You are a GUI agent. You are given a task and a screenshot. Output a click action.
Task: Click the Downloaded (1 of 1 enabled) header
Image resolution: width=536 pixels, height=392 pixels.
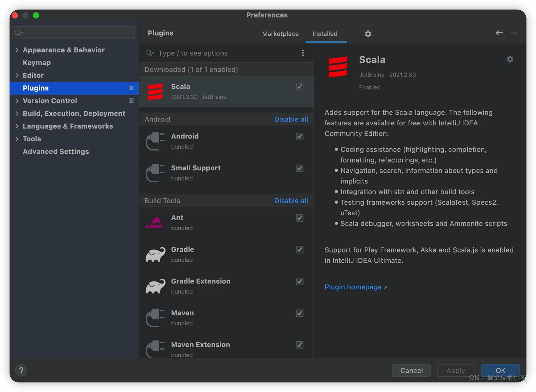pyautogui.click(x=191, y=70)
